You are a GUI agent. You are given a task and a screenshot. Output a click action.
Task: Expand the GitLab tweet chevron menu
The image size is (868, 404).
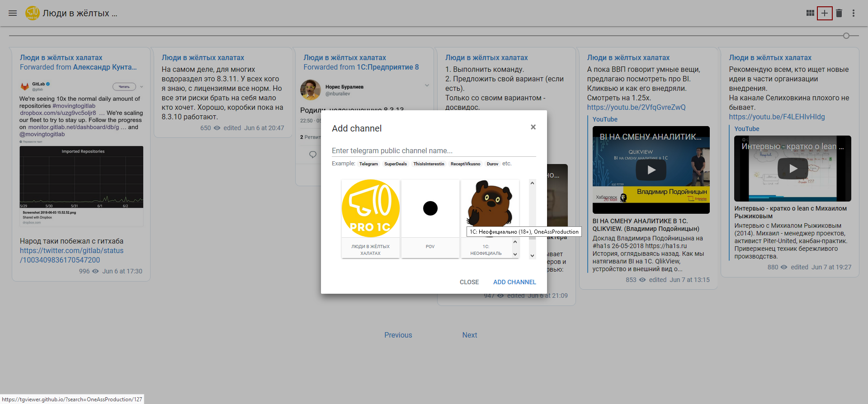[x=142, y=87]
